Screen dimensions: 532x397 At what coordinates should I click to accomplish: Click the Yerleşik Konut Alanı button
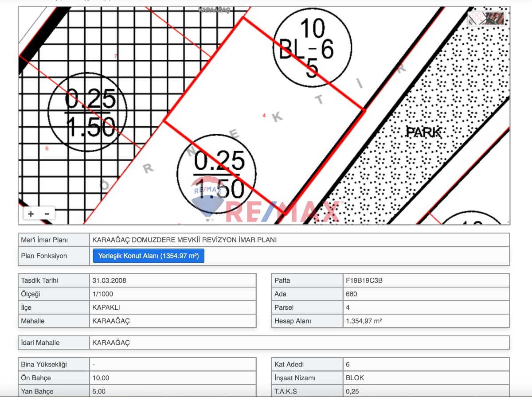[x=149, y=256]
